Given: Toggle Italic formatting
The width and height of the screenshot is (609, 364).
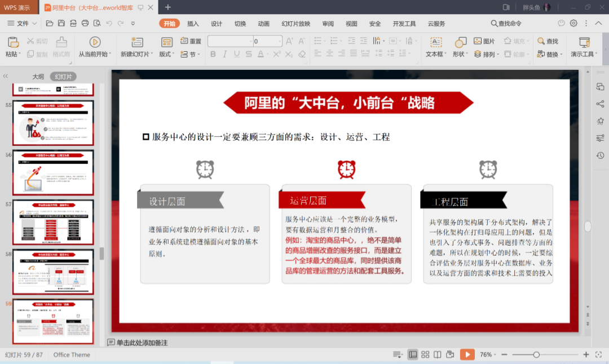Looking at the screenshot, I should coord(225,54).
